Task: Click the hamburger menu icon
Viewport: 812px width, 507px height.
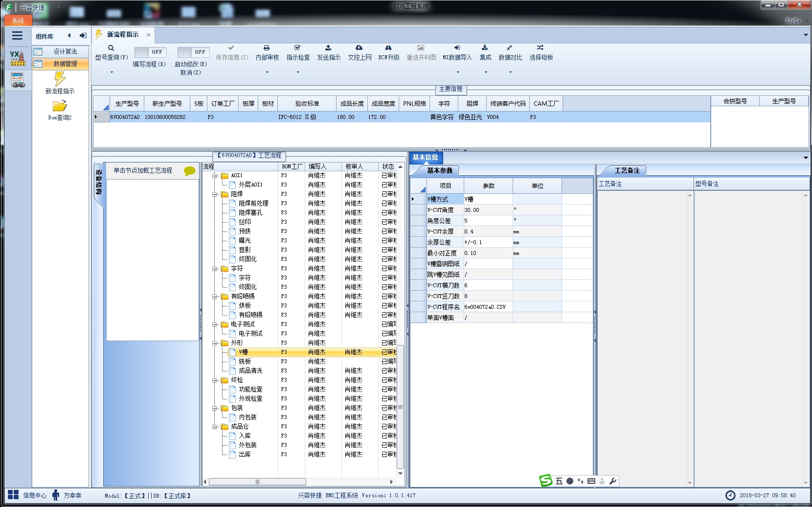Action: 17,36
